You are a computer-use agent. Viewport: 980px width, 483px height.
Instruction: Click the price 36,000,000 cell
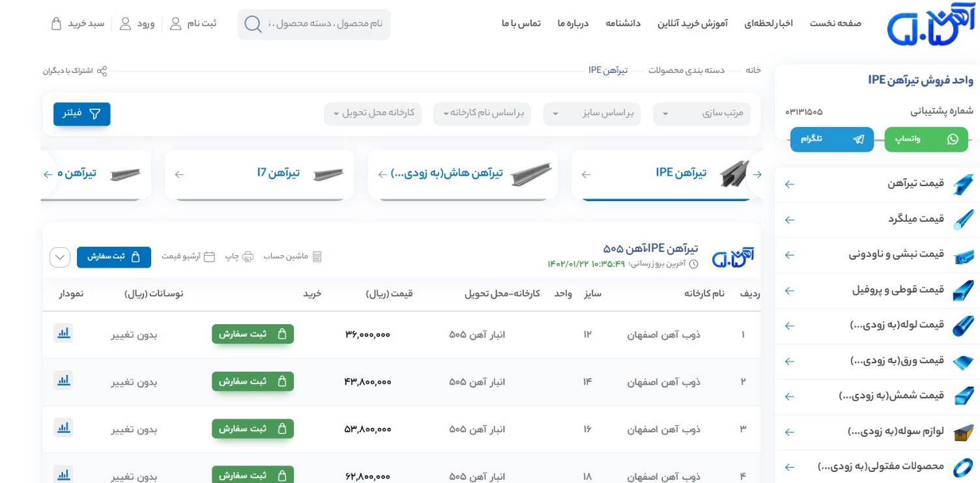(367, 335)
